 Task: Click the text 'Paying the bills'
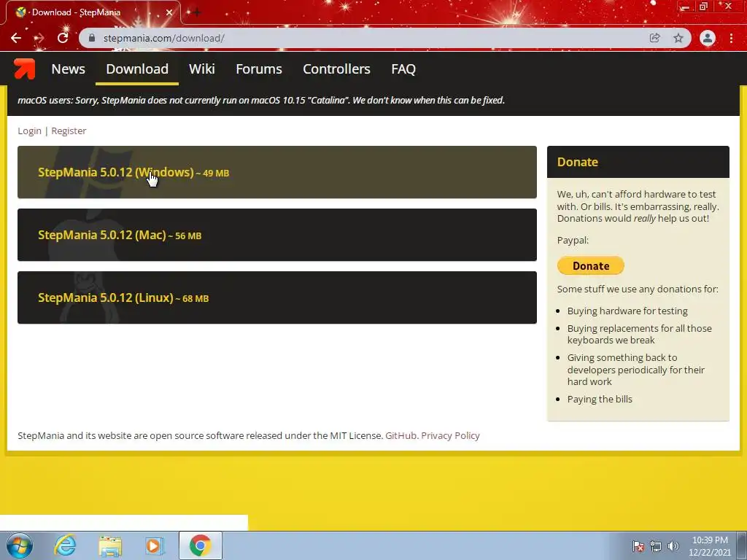[x=600, y=400]
